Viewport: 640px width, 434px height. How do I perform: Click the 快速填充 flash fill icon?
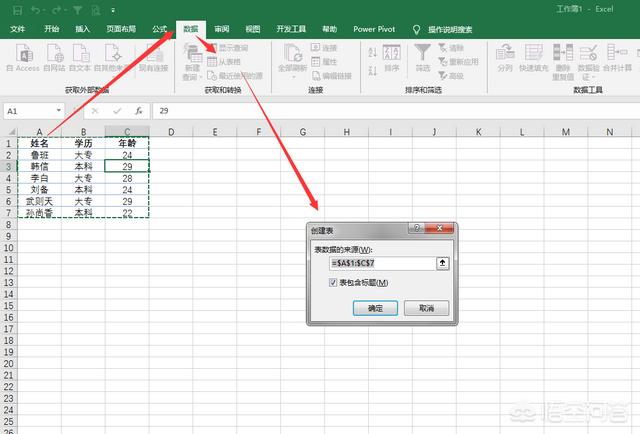point(533,54)
